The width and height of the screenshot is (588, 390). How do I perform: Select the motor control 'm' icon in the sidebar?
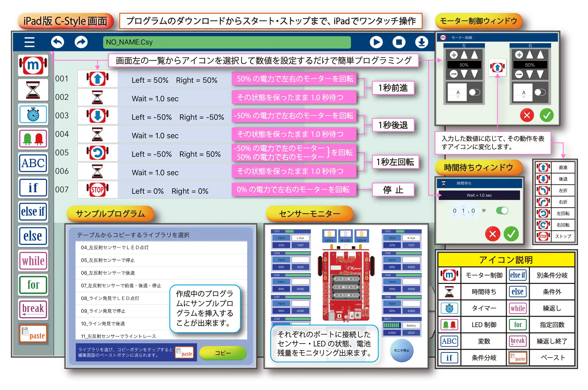33,65
